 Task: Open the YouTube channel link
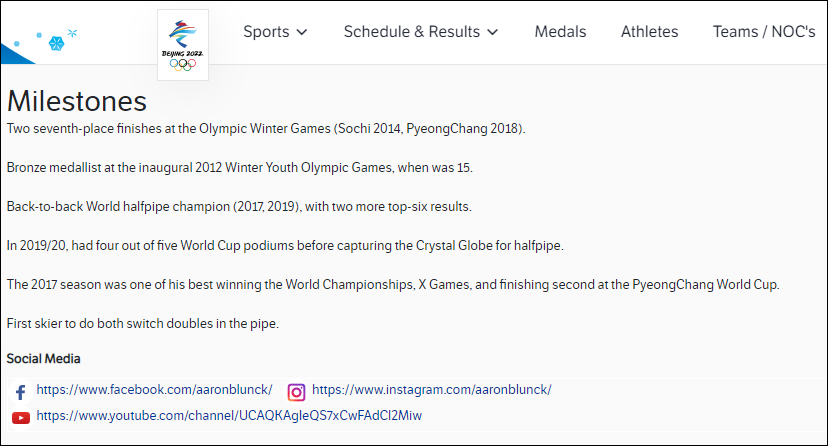point(229,415)
